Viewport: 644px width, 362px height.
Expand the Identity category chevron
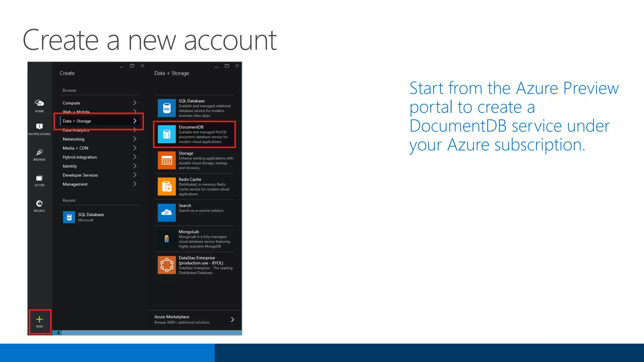[x=135, y=166]
